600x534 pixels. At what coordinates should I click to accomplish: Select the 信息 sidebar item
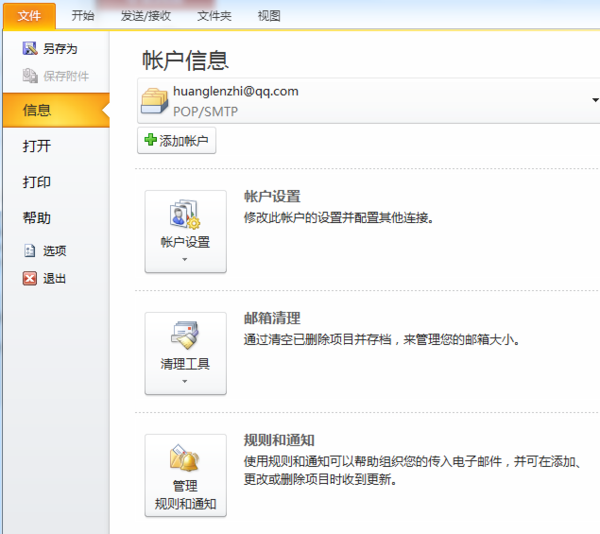tap(56, 110)
